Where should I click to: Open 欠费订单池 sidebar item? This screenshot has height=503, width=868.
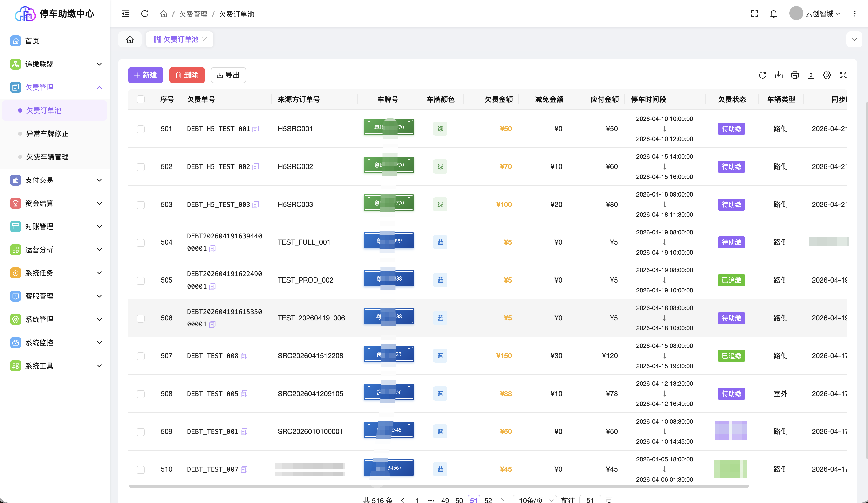54,110
